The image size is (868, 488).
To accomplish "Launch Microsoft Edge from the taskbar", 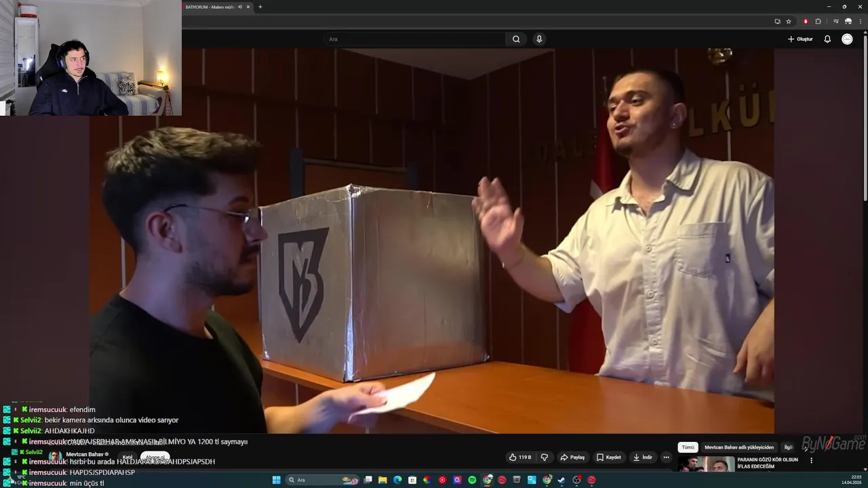I will (397, 480).
